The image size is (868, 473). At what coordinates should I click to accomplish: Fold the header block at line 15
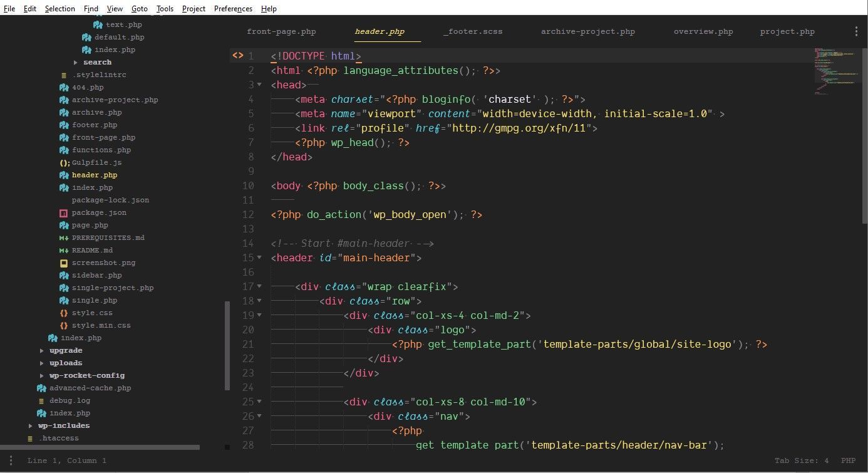pos(259,257)
